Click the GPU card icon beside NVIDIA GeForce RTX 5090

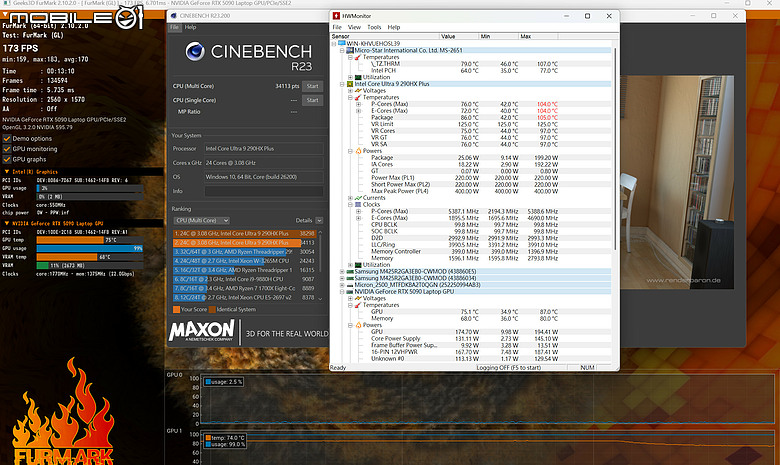point(350,291)
